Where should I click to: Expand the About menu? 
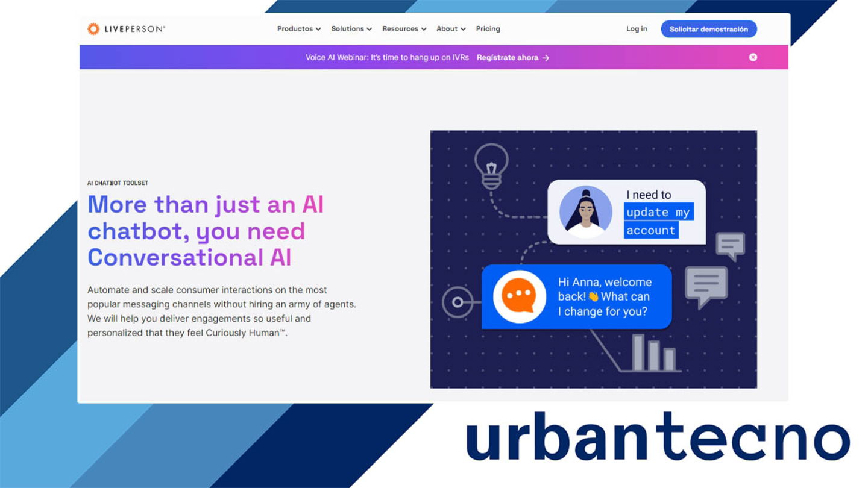pos(451,29)
